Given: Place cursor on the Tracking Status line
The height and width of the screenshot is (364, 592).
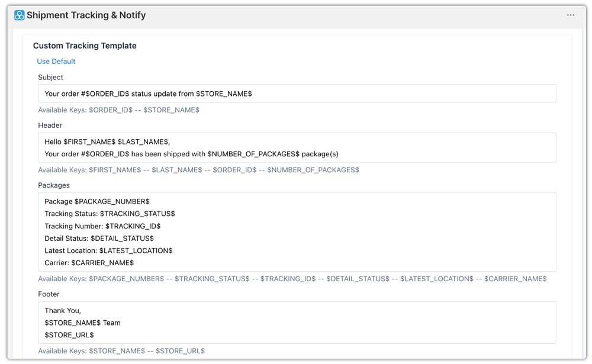Looking at the screenshot, I should click(x=110, y=214).
